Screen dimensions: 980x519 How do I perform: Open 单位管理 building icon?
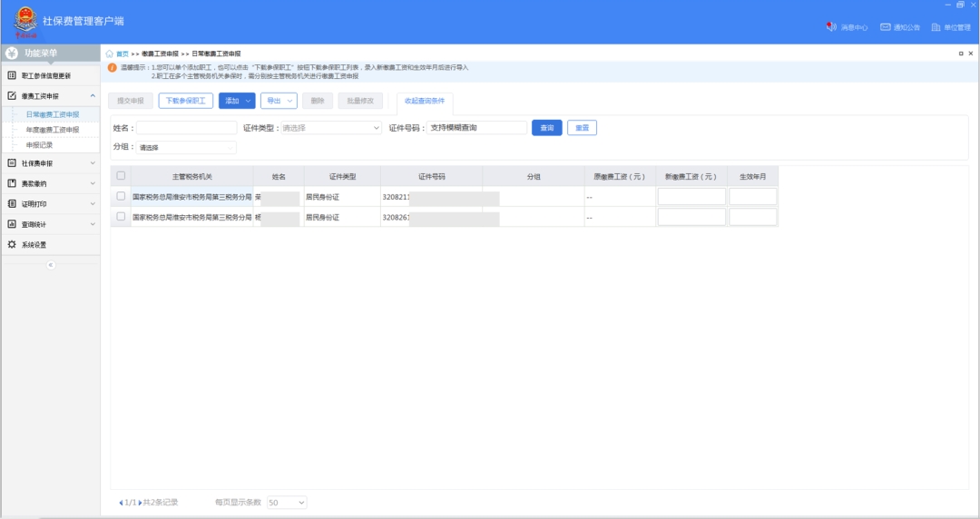tap(936, 27)
